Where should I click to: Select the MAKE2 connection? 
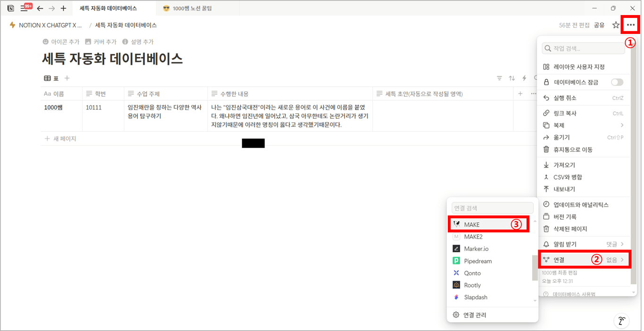coord(489,237)
